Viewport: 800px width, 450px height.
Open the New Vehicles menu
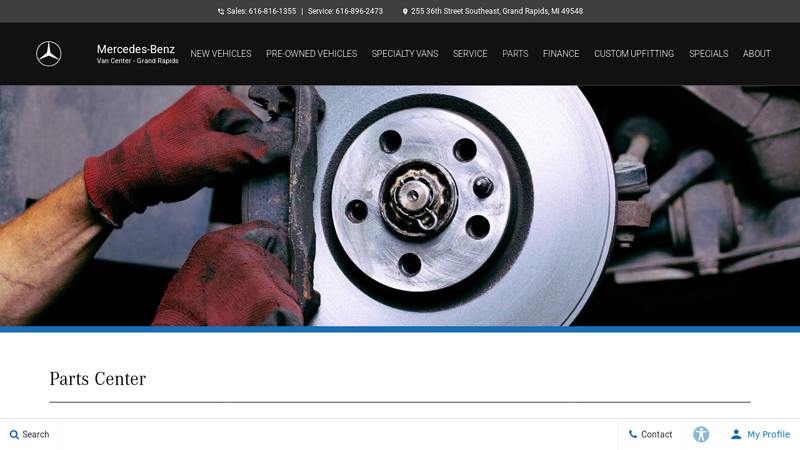[221, 54]
